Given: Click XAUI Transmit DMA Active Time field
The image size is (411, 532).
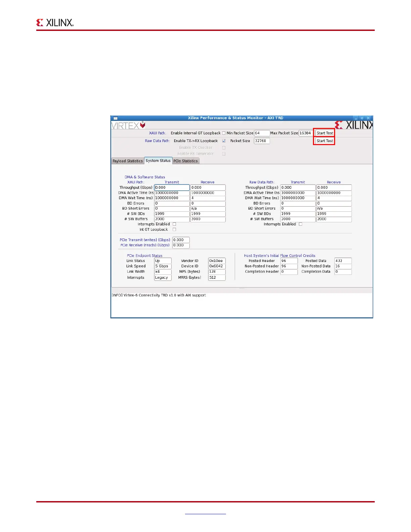Looking at the screenshot, I should click(x=172, y=193).
